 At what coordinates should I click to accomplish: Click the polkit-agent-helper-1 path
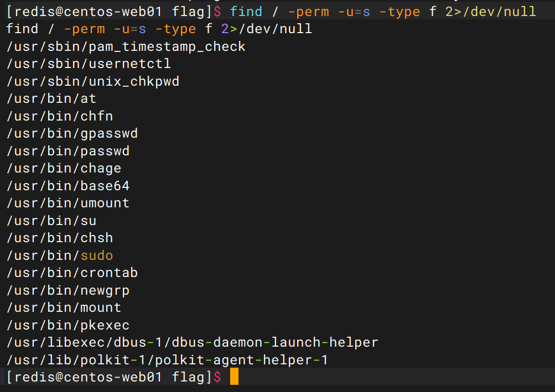(168, 360)
